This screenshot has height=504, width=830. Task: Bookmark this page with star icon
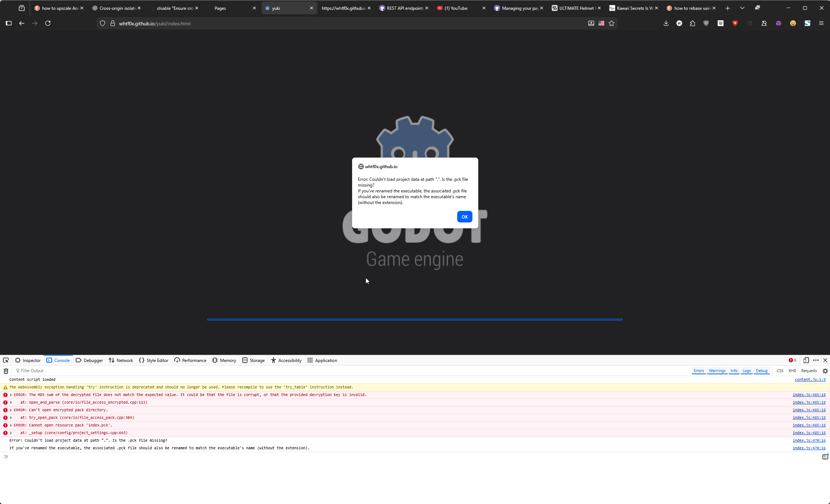click(x=612, y=23)
